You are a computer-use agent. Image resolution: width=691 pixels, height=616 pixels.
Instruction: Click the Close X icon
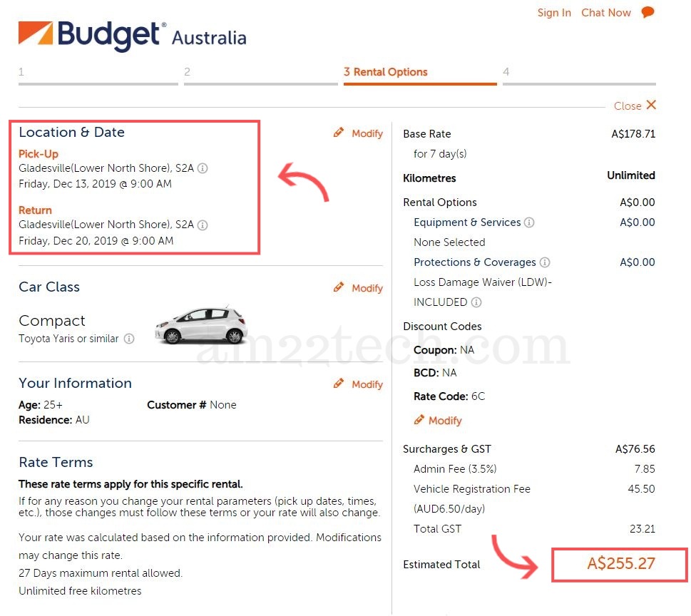pos(651,105)
